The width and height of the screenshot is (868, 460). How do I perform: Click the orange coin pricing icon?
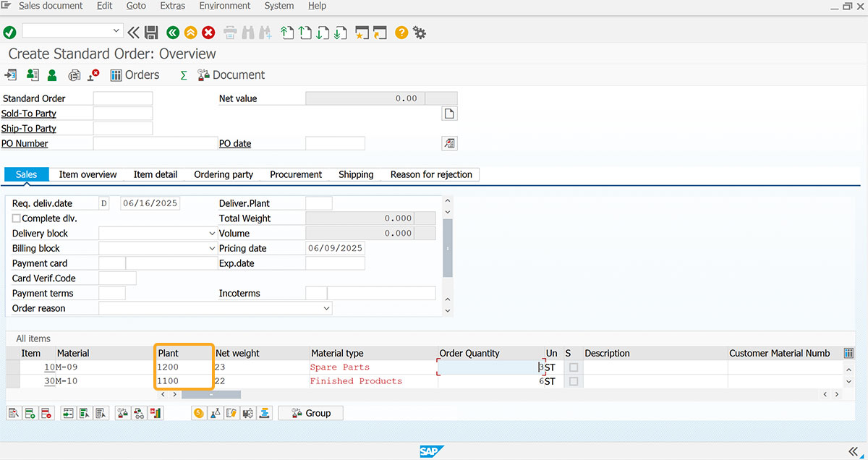[199, 413]
